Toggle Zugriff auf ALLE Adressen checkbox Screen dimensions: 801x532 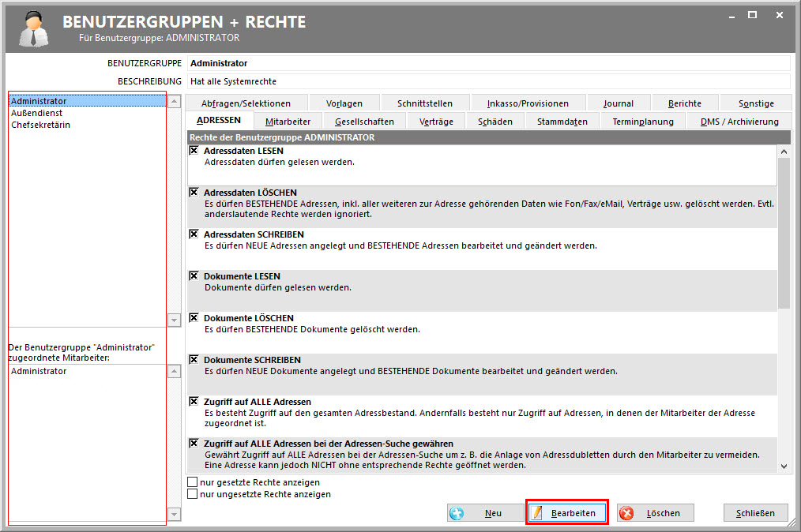pos(194,402)
